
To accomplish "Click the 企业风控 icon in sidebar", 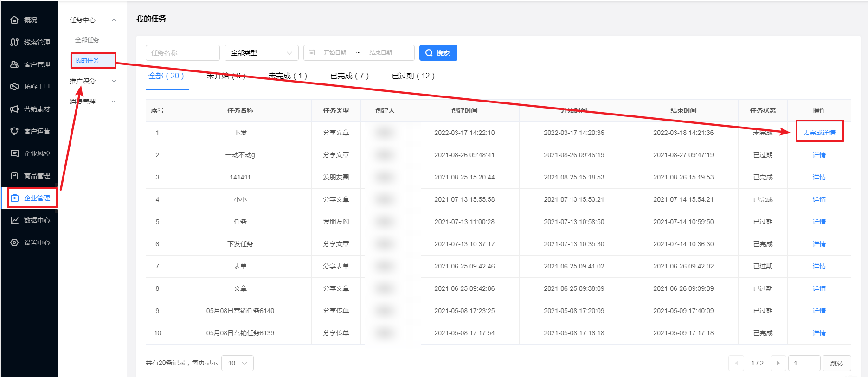I will [x=14, y=153].
